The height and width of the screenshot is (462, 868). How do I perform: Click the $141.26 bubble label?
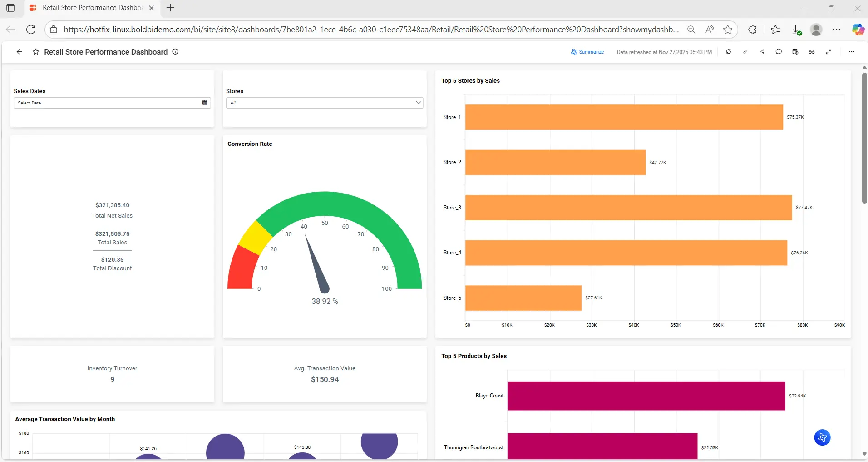[x=148, y=449]
